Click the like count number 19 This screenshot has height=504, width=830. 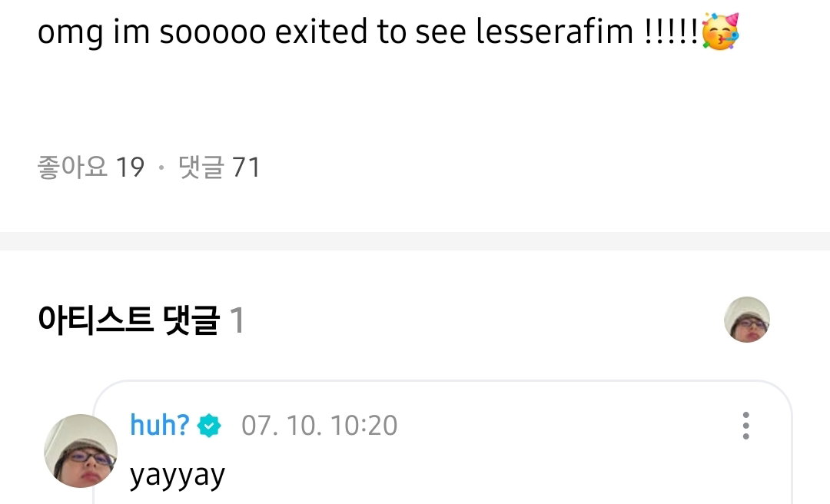coord(130,167)
